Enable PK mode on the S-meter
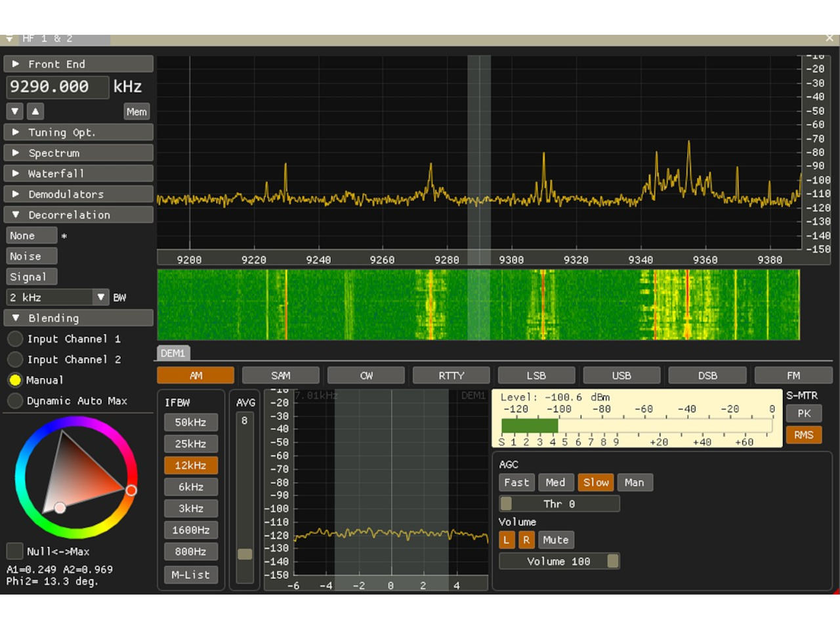 point(803,413)
